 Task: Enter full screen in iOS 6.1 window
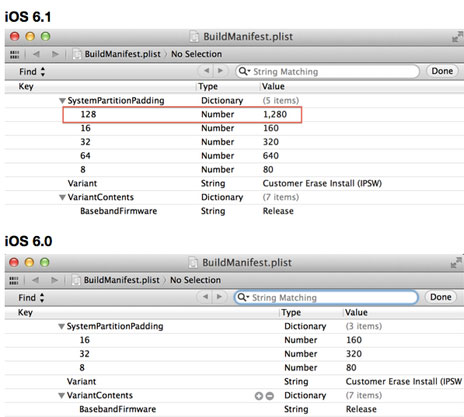pyautogui.click(x=457, y=37)
